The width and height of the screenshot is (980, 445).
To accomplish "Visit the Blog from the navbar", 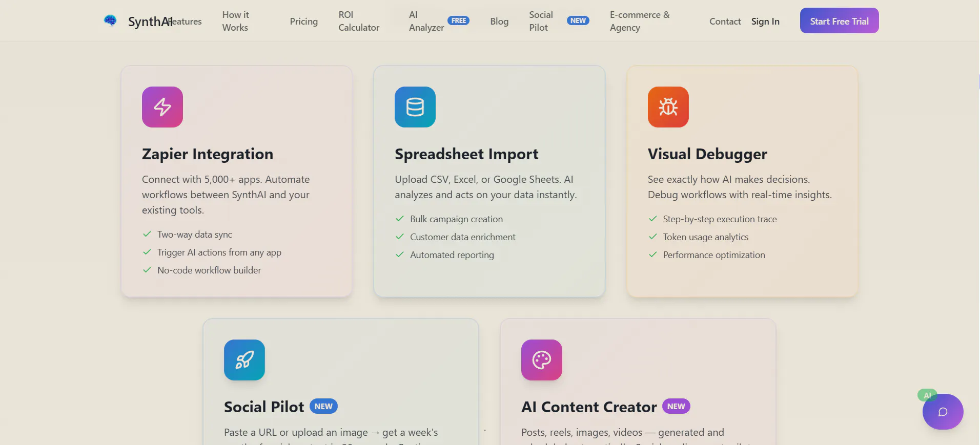I will pyautogui.click(x=499, y=22).
